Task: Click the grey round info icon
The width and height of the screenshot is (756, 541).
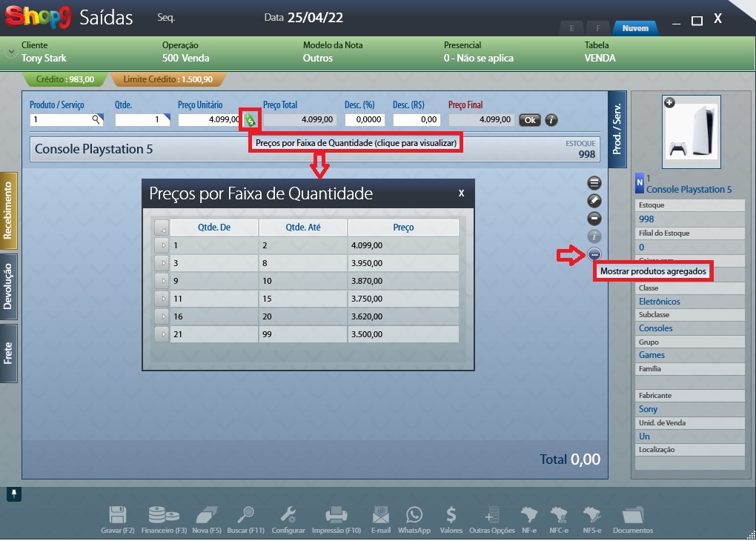Action: 594,236
